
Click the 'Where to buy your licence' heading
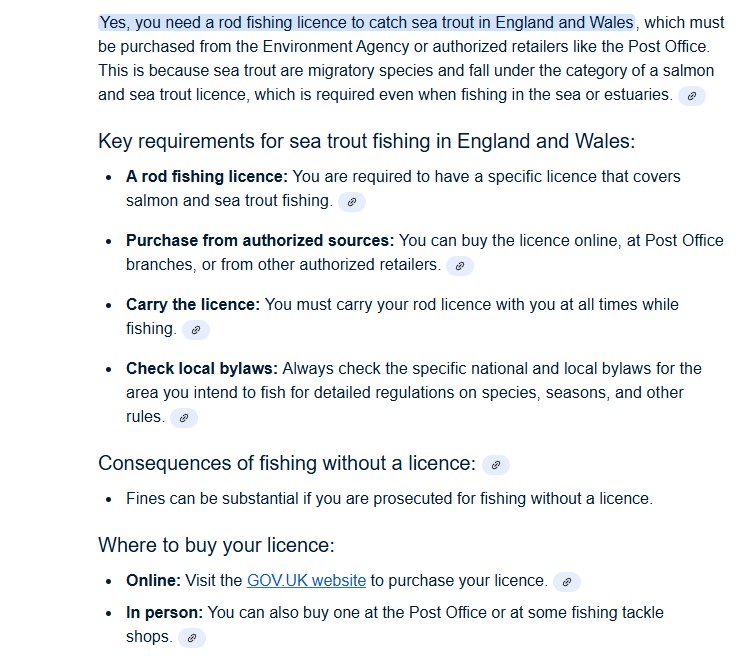[x=216, y=545]
